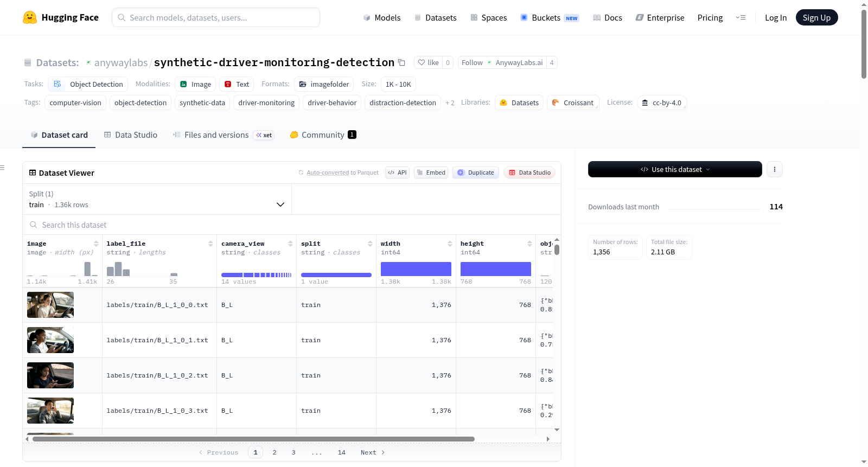The width and height of the screenshot is (868, 467).
Task: Select the Image modality tag
Action: 195,84
